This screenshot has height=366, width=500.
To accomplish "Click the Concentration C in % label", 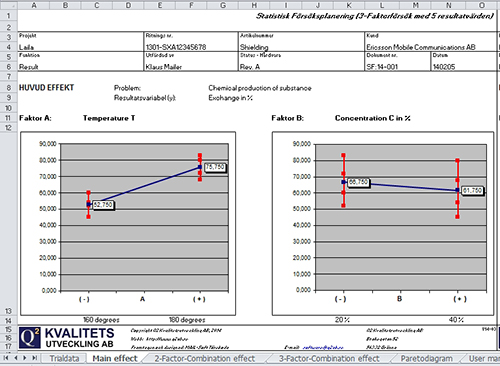I will pyautogui.click(x=373, y=118).
